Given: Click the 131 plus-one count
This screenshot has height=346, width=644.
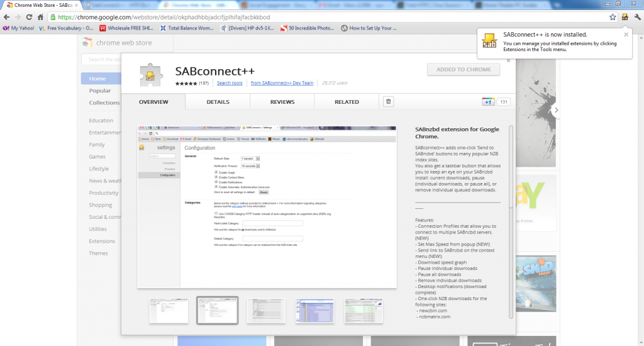Looking at the screenshot, I should 504,102.
